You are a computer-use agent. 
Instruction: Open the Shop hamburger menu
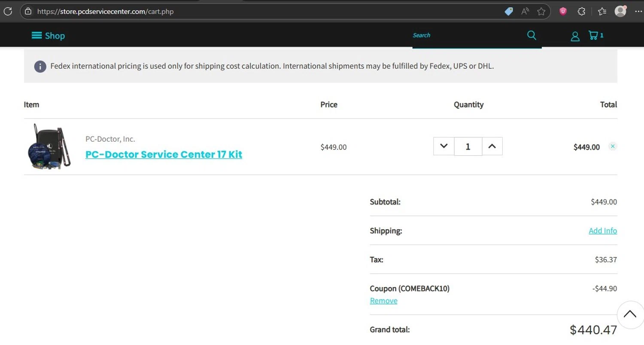point(48,36)
